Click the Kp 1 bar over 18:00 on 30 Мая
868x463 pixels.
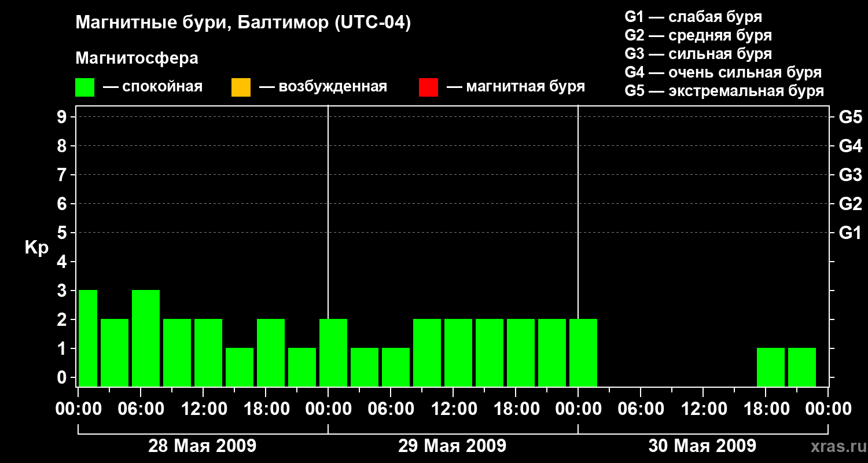(x=771, y=367)
